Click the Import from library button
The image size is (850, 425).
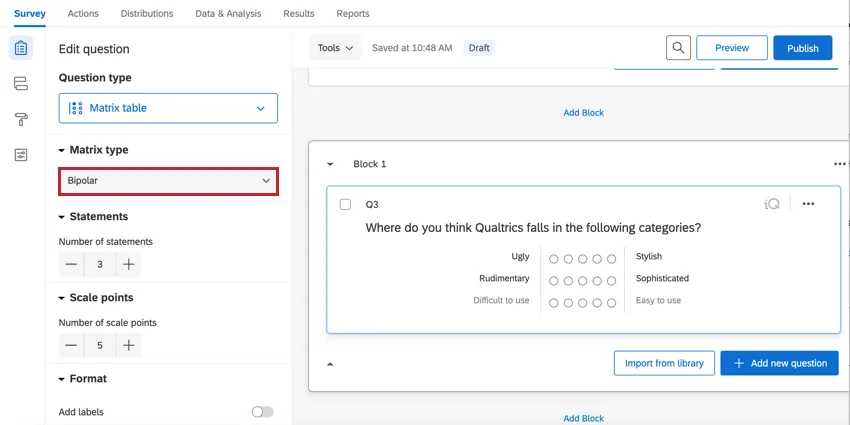tap(664, 363)
